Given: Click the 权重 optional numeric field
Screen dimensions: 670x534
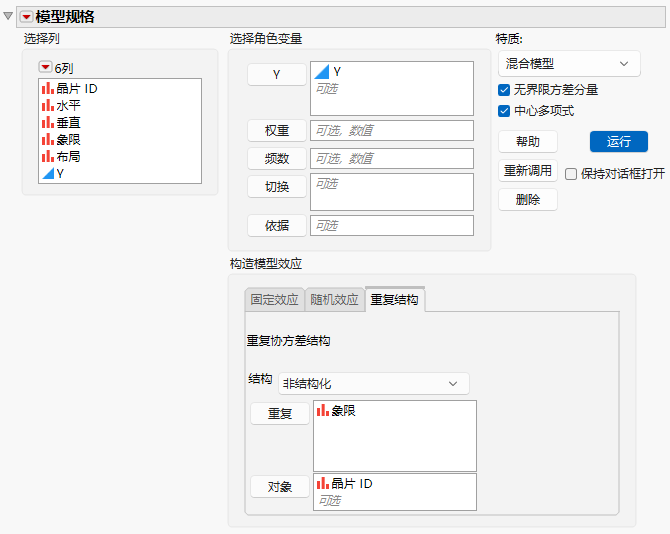Looking at the screenshot, I should tap(391, 130).
